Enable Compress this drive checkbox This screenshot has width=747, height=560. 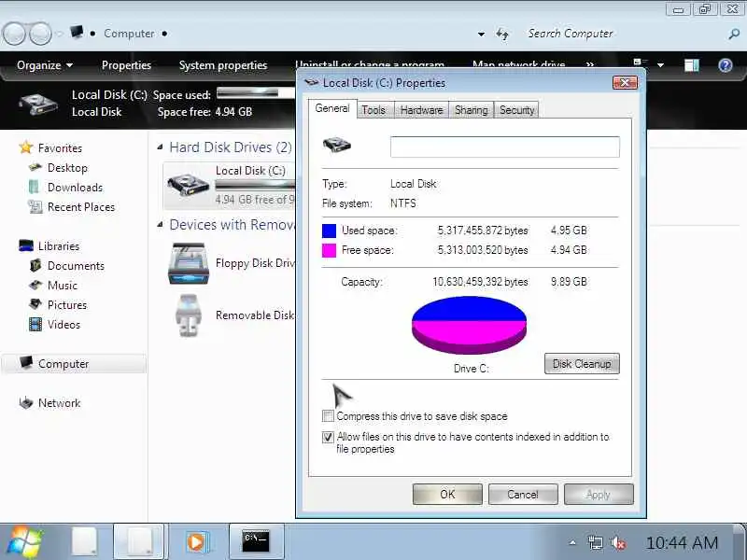click(x=328, y=416)
